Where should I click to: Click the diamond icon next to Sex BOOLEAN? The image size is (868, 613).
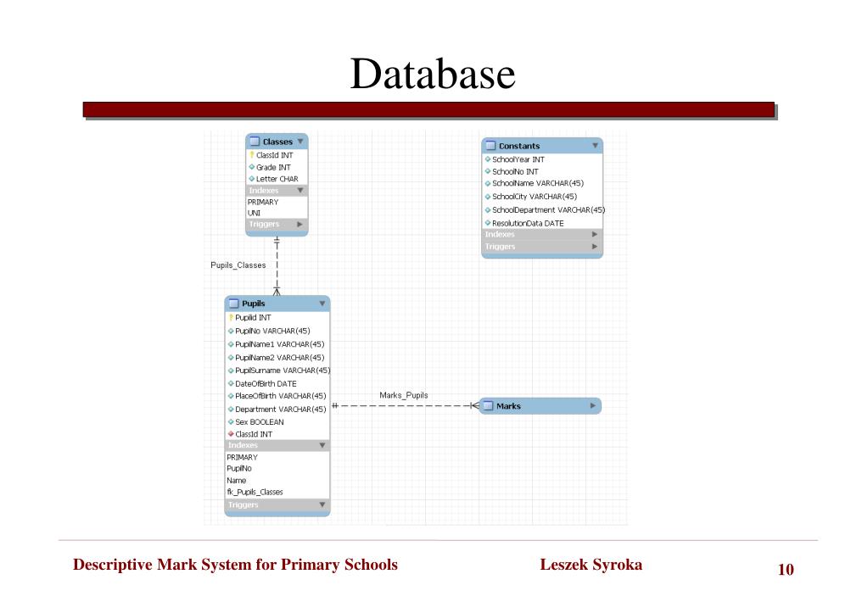pyautogui.click(x=231, y=421)
